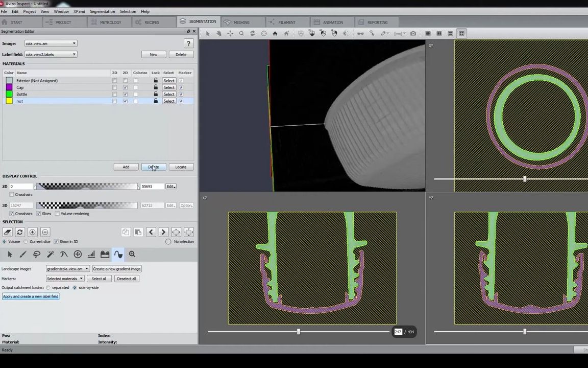
Task: Select the Brush tool in the segmentation toolbox
Action: (23, 255)
